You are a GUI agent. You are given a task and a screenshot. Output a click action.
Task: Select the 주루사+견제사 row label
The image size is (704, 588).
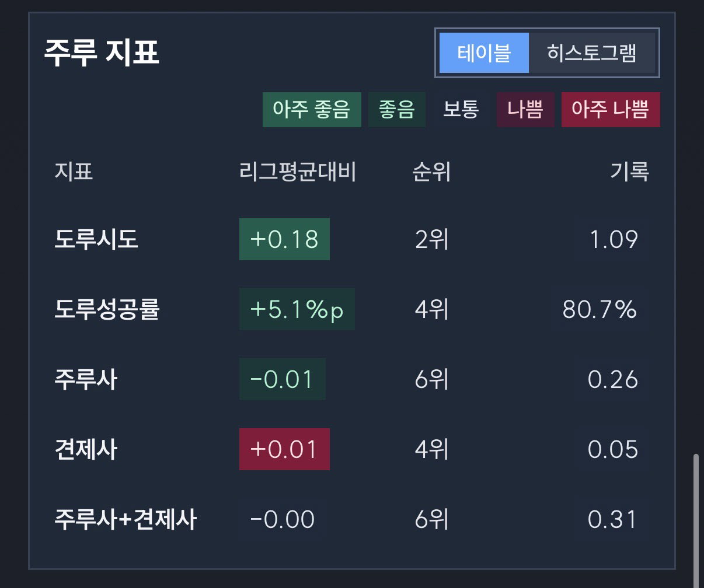click(x=126, y=519)
